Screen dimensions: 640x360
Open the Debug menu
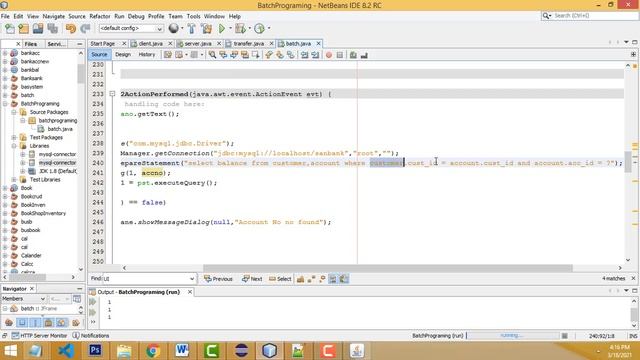pyautogui.click(x=136, y=16)
